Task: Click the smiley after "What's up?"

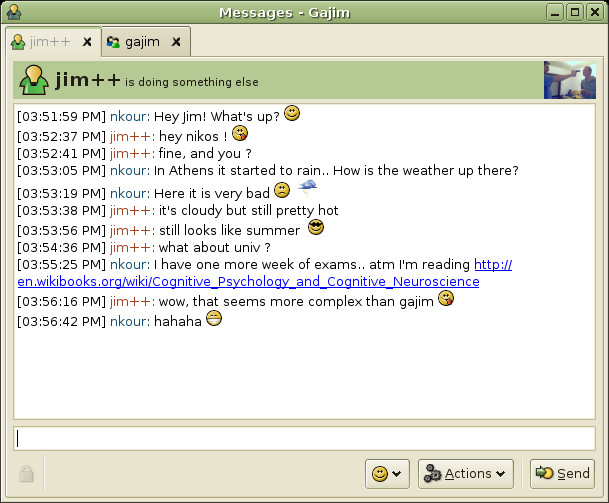Action: tap(292, 113)
